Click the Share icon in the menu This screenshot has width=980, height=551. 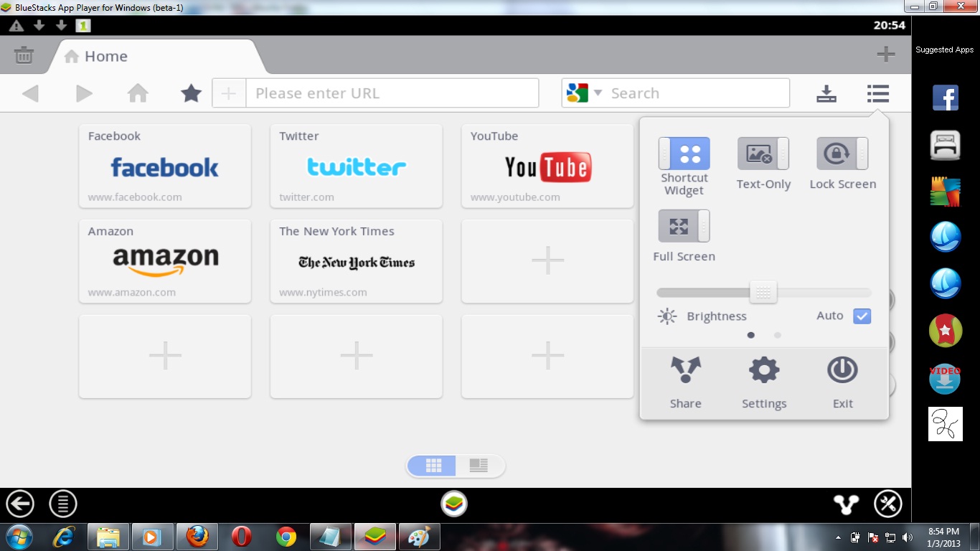coord(686,370)
